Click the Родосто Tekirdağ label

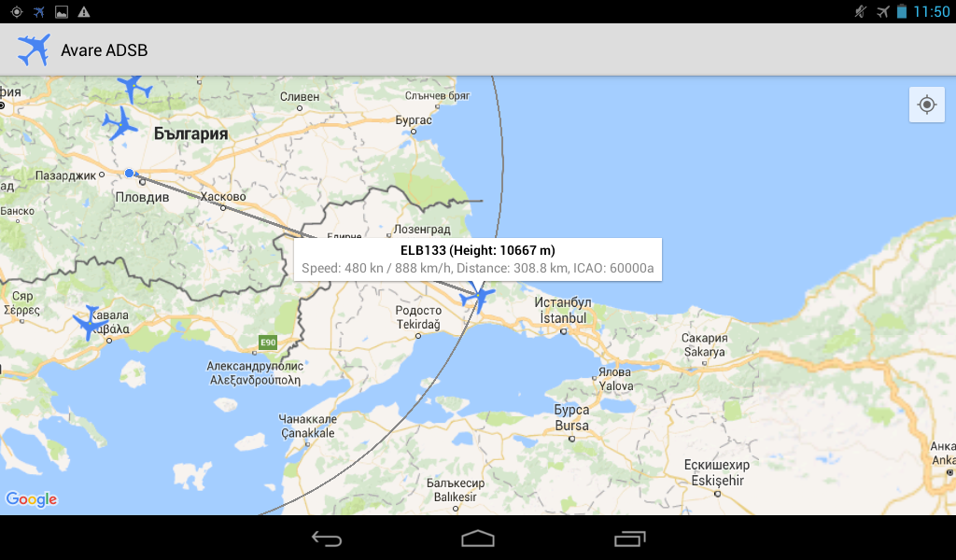coord(418,317)
